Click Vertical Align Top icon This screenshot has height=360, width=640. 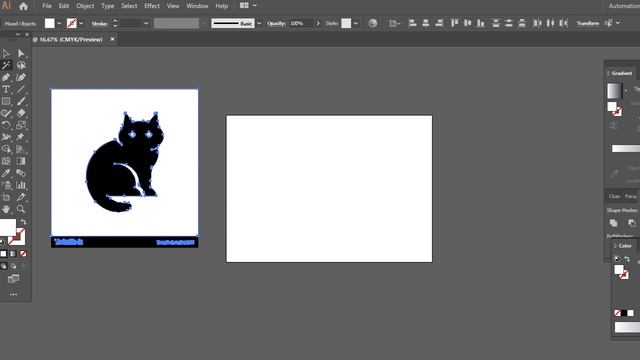point(454,23)
